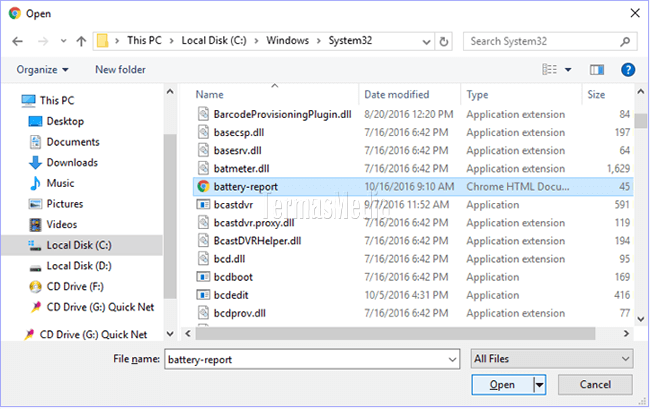Select the bcdprov.dll file

tap(240, 313)
